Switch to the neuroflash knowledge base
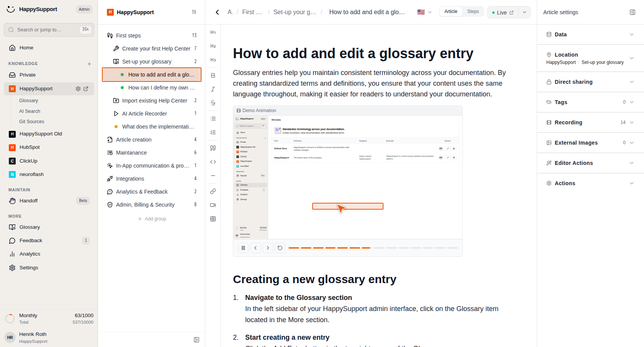Screen dimensions: 644x347 pos(49,174)
